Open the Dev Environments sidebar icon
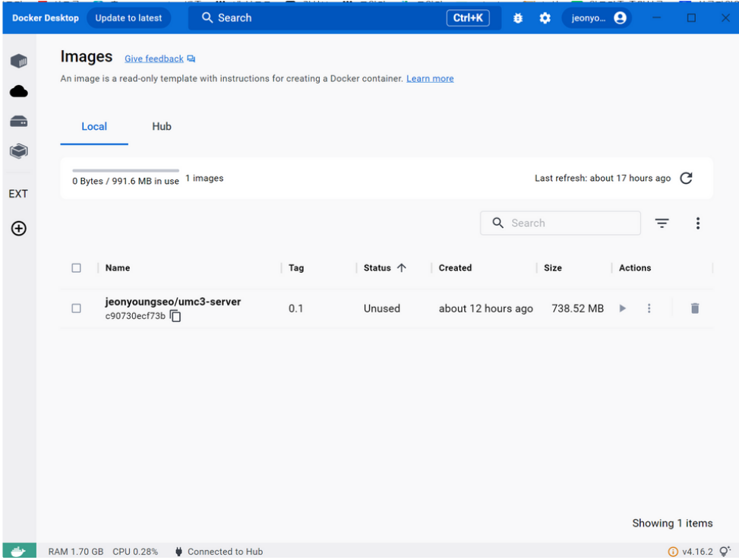The image size is (739, 560). 19,151
